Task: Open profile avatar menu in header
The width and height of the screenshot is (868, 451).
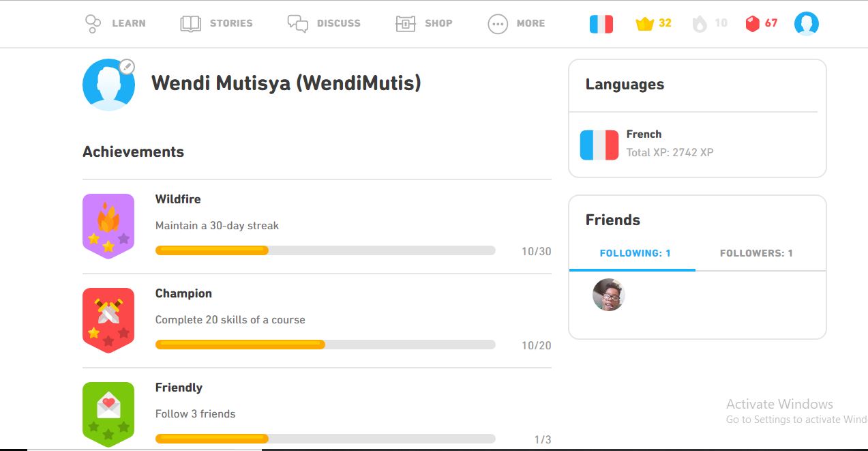Action: tap(807, 24)
